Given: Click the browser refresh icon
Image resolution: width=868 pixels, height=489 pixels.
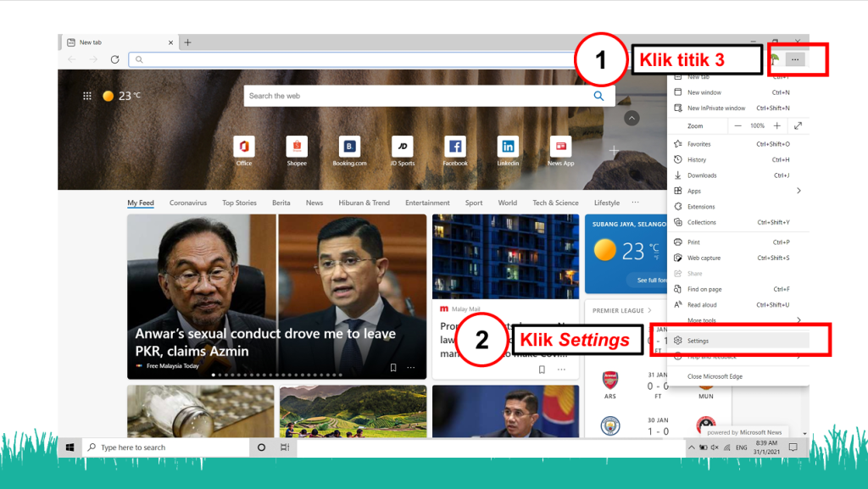Looking at the screenshot, I should pos(114,59).
